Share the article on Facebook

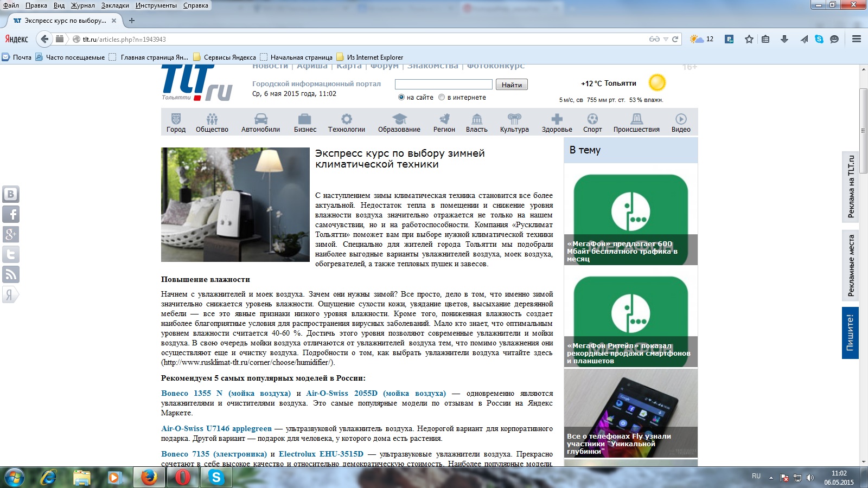[x=10, y=214]
